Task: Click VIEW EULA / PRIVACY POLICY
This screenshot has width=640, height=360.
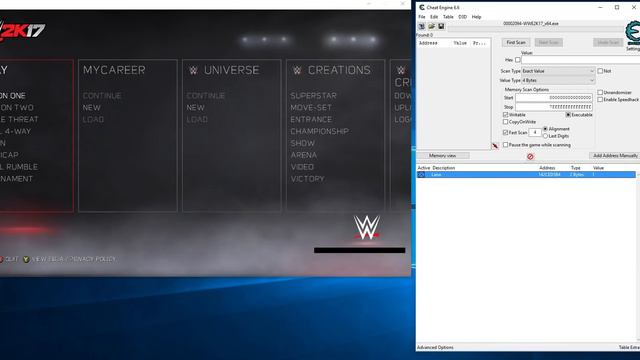Action: pyautogui.click(x=74, y=259)
